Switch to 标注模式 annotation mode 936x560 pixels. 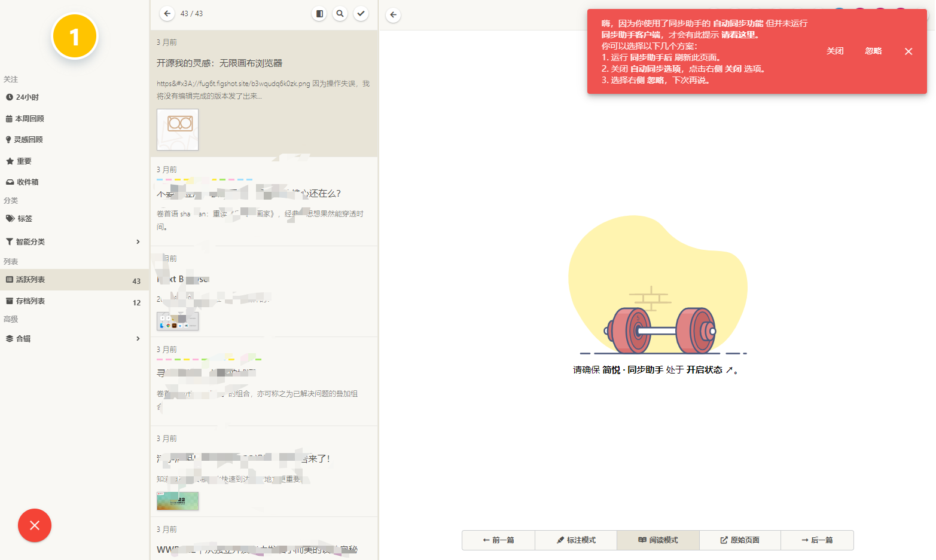[x=575, y=540]
